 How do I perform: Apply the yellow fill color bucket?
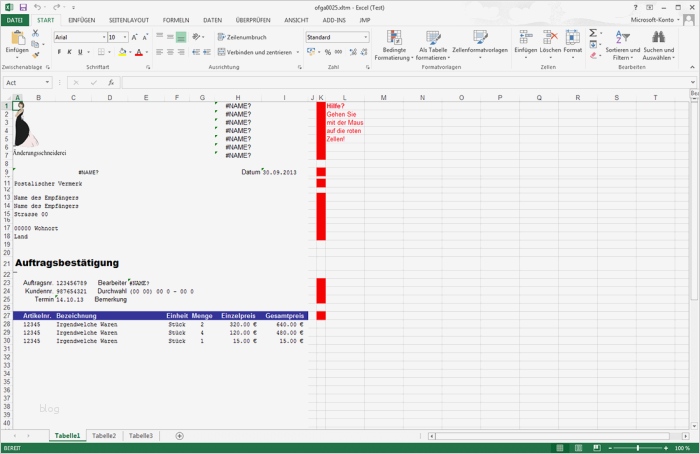pyautogui.click(x=122, y=52)
